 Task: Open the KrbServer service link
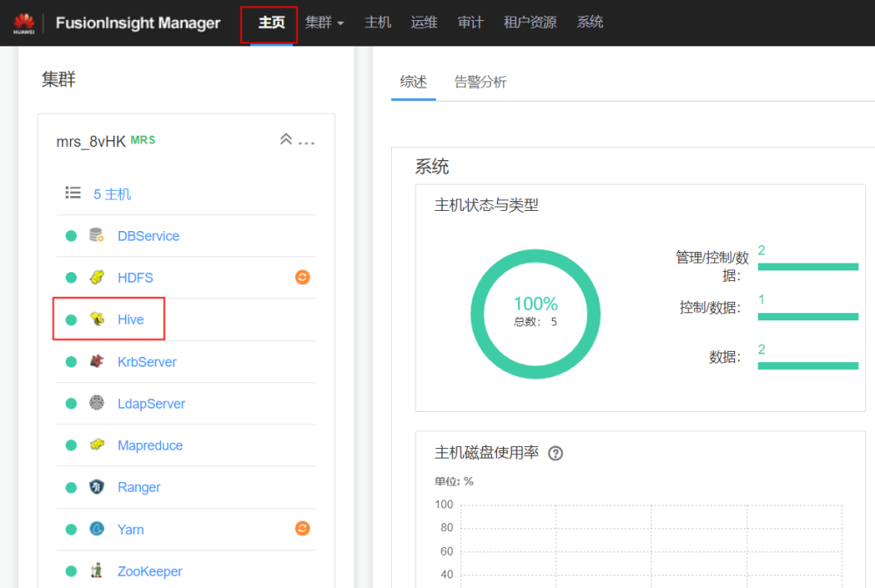point(147,362)
